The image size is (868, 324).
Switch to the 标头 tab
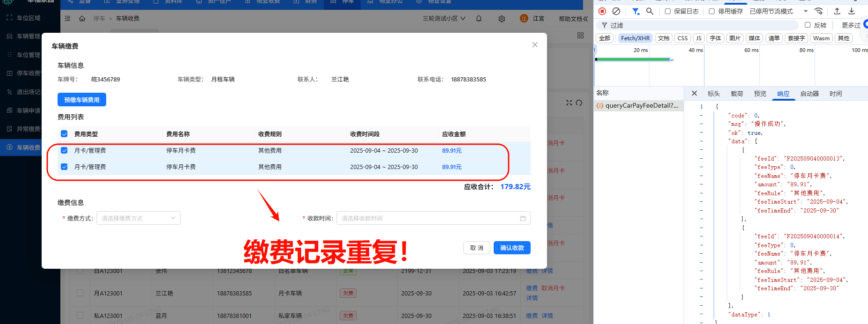[x=714, y=94]
